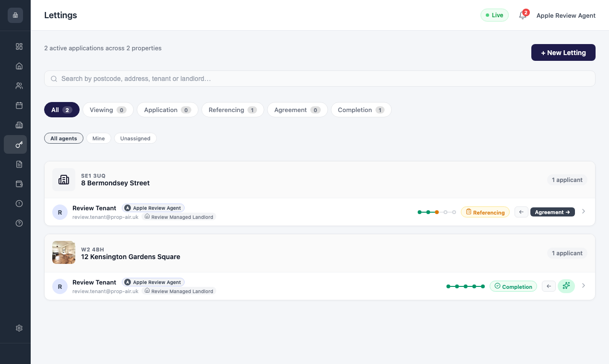Select the Completion stage tab
The image size is (609, 364).
pyautogui.click(x=361, y=110)
